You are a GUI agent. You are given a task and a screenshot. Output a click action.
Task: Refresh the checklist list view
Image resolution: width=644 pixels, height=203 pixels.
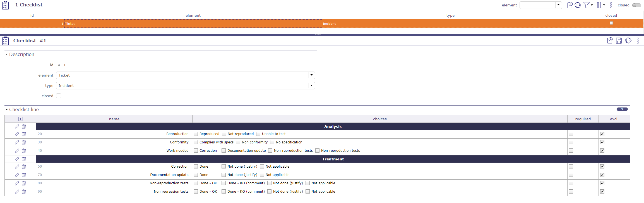(578, 5)
